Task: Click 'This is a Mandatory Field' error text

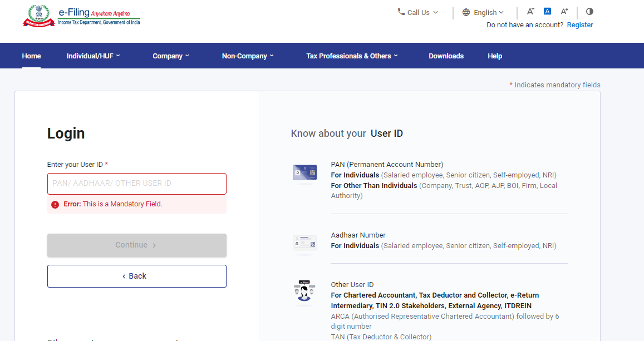Action: [x=122, y=204]
